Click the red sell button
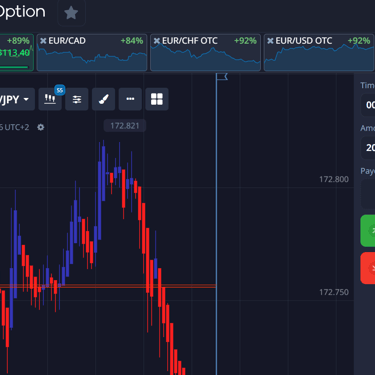 [x=368, y=268]
